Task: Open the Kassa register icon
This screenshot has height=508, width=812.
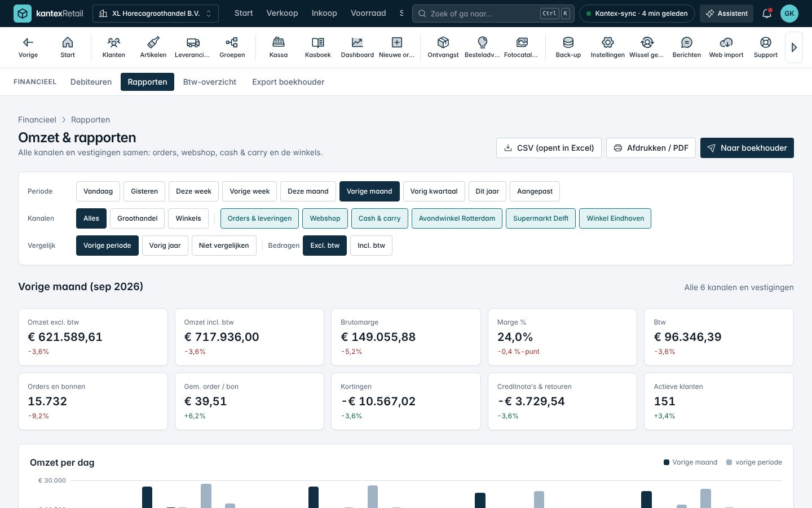Action: [x=279, y=47]
